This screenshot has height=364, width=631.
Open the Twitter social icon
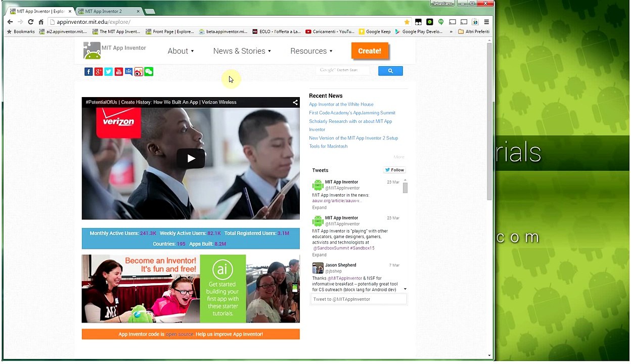click(108, 72)
